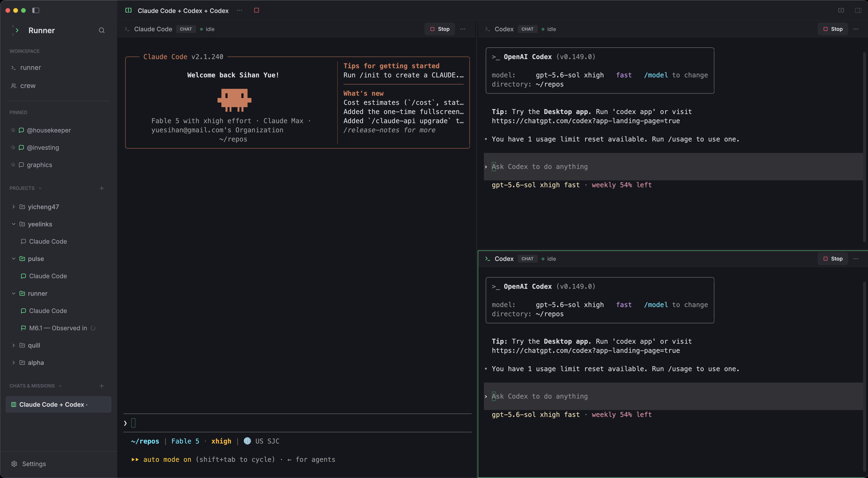Focus the Claude Code prompt input

point(298,423)
